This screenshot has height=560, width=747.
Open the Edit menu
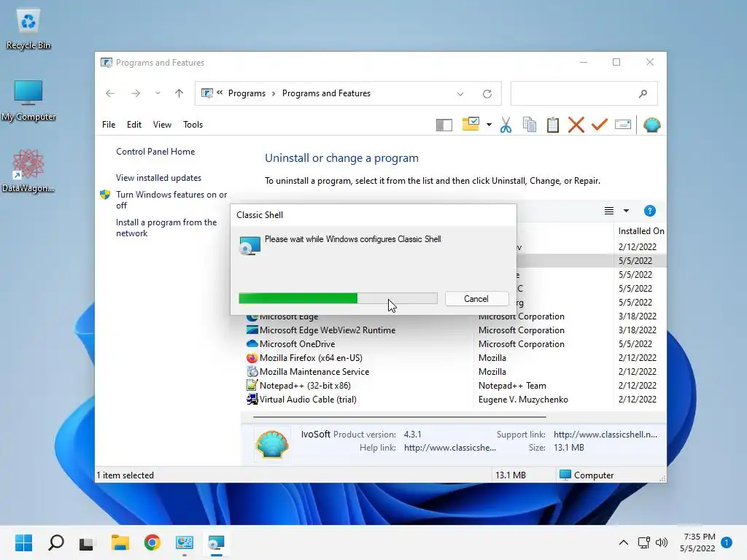pyautogui.click(x=134, y=125)
